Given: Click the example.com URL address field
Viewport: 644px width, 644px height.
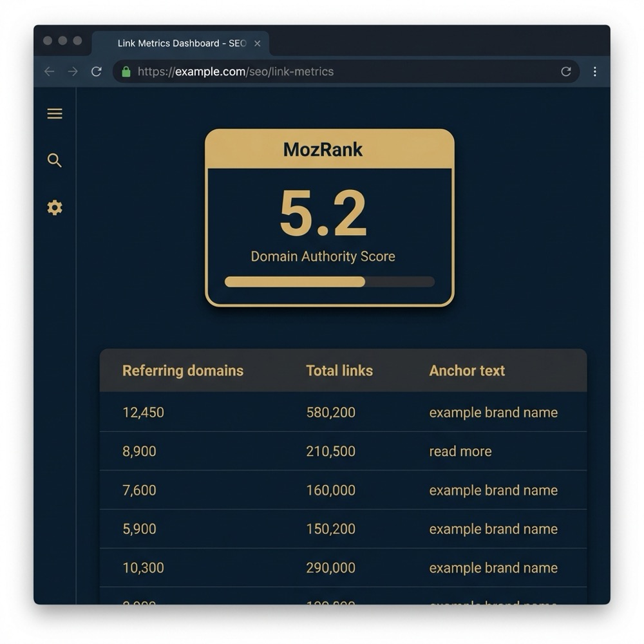Looking at the screenshot, I should (x=346, y=71).
